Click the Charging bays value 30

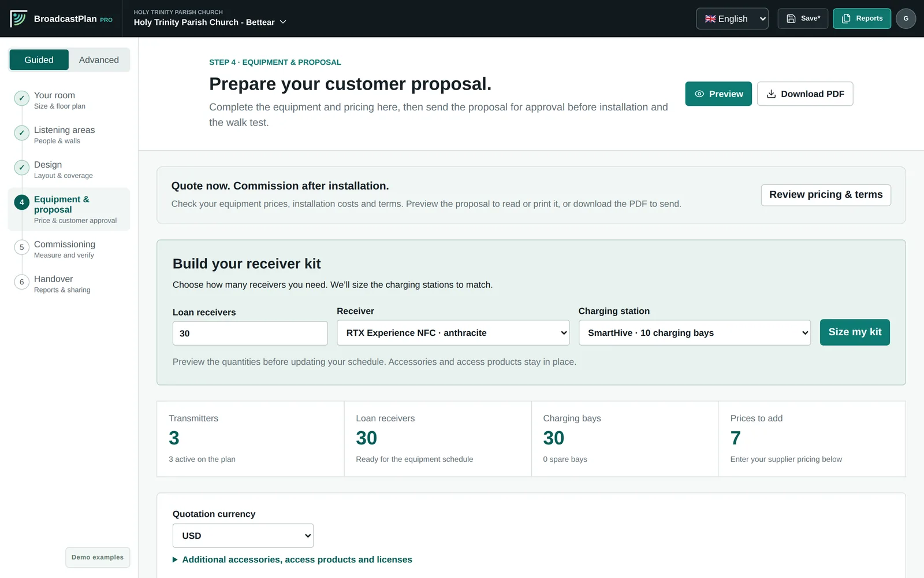[553, 438]
